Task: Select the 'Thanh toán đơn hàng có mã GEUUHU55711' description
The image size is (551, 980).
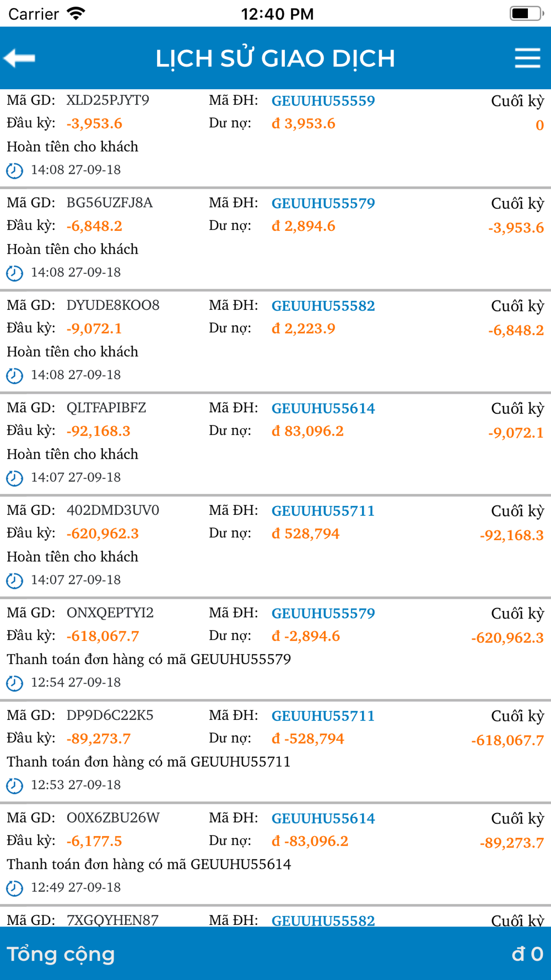Action: [149, 762]
